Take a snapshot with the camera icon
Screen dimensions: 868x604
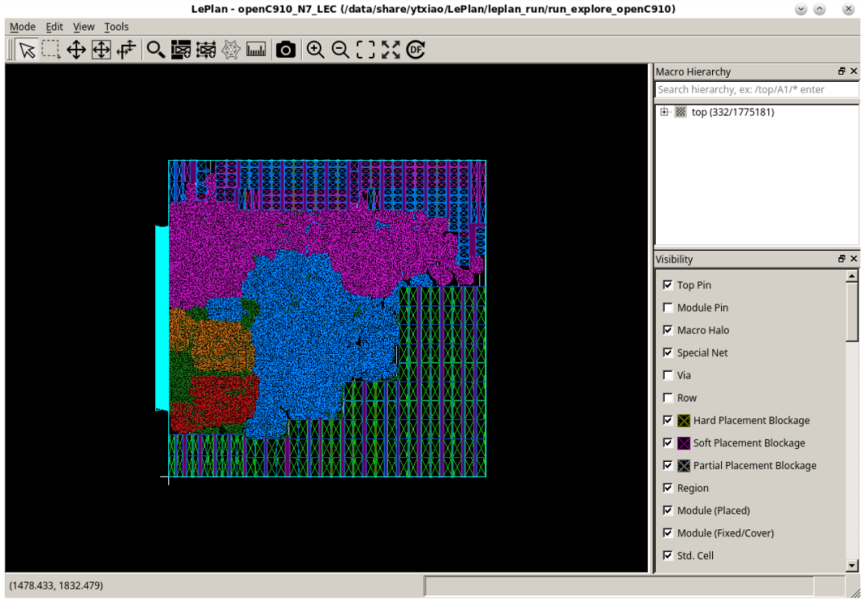285,50
